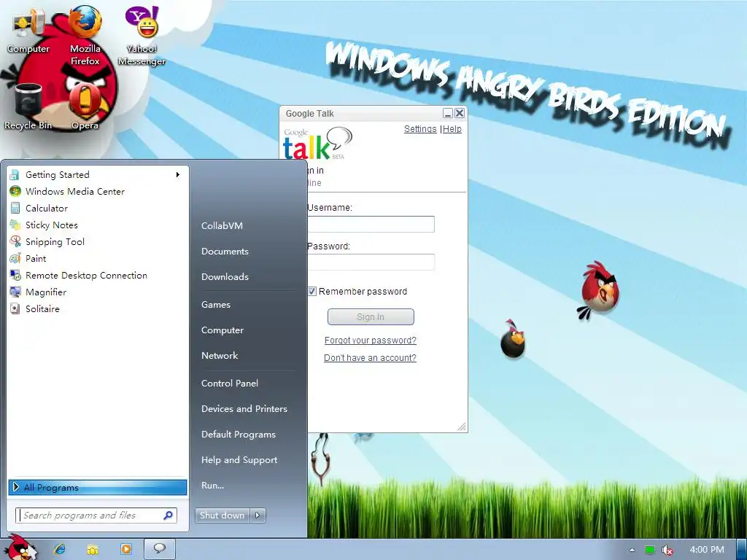This screenshot has width=747, height=560.
Task: Open Help and Support
Action: pos(239,460)
